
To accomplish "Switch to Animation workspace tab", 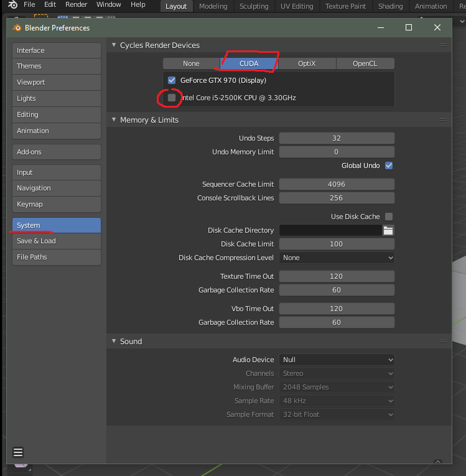I will click(431, 6).
